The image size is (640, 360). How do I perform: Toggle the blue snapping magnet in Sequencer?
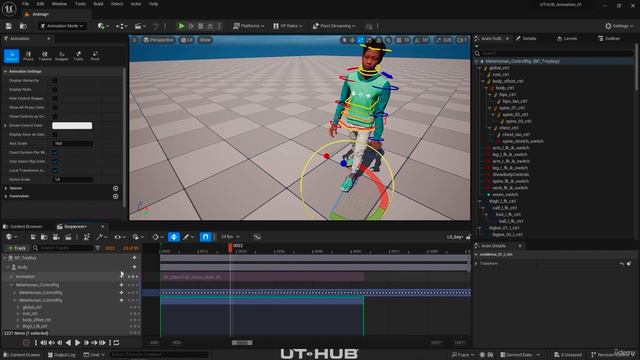[x=205, y=237]
